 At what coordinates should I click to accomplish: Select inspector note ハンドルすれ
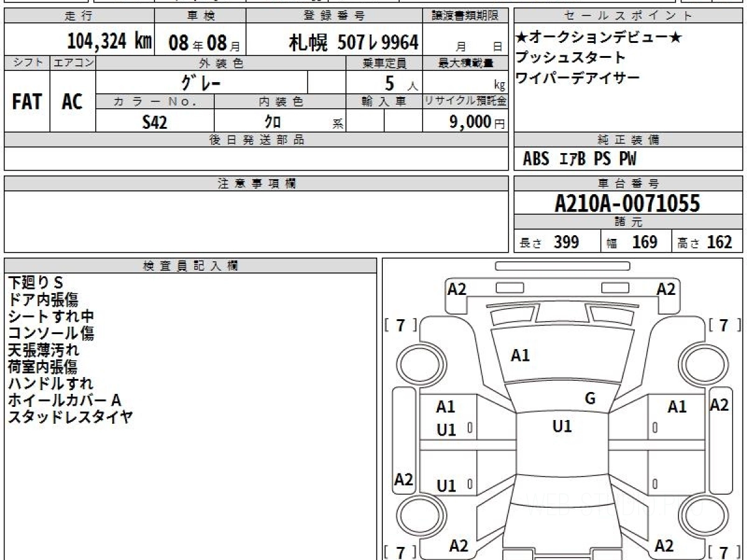pyautogui.click(x=50, y=383)
